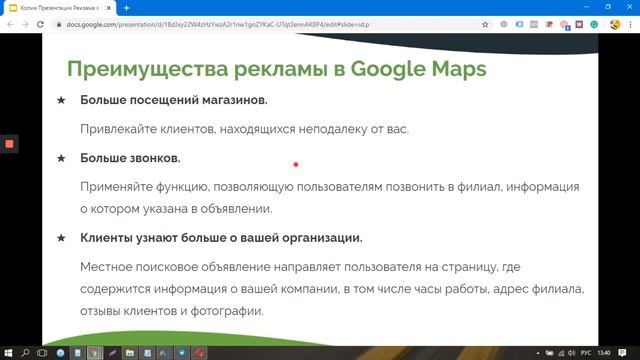Click the heading 'Больше посещений магазинов.'
This screenshot has width=640, height=360.
174,100
